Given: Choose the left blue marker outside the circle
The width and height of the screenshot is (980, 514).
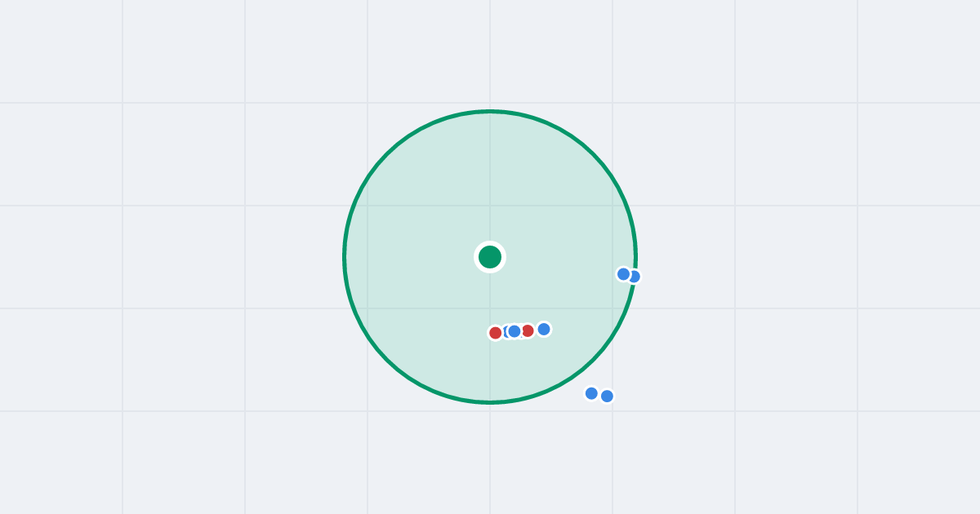Looking at the screenshot, I should click(x=591, y=393).
